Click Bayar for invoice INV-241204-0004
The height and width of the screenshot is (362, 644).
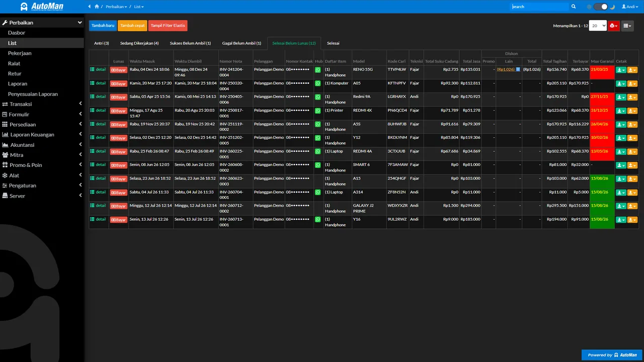[x=119, y=70]
